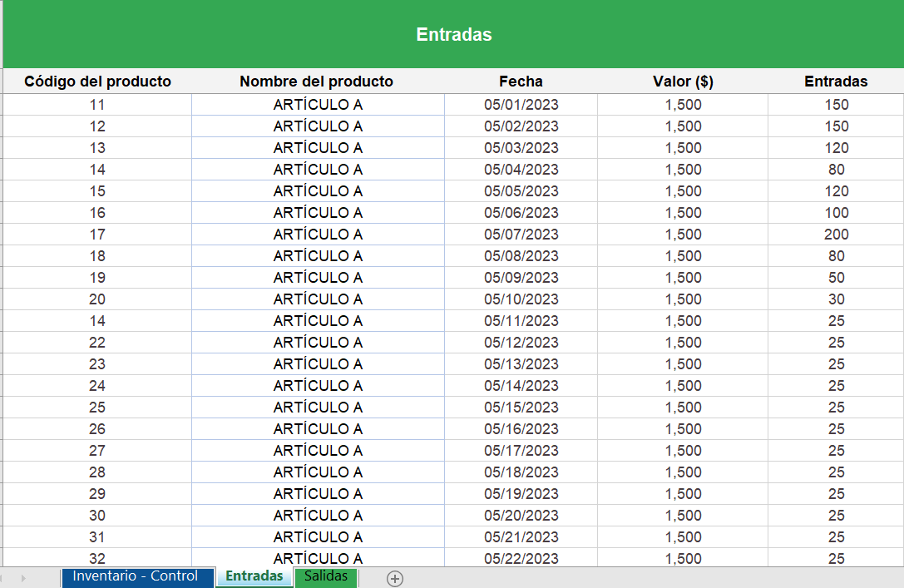The image size is (904, 588).
Task: Select the Entradas column header
Action: pos(836,82)
